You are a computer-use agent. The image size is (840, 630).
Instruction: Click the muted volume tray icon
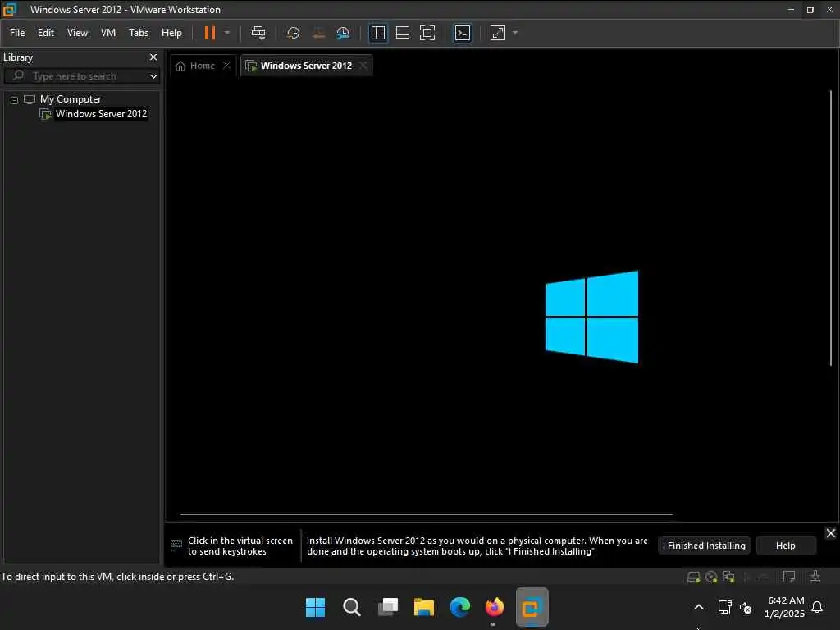point(746,608)
